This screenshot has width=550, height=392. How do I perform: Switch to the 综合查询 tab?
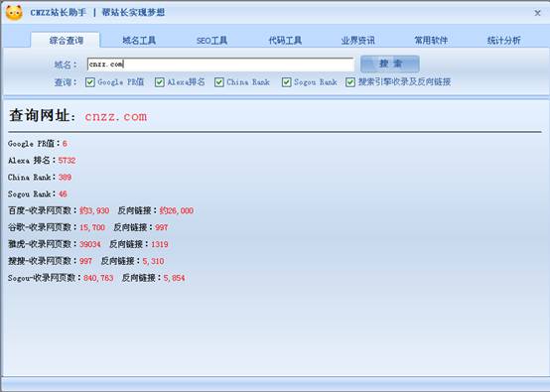66,41
